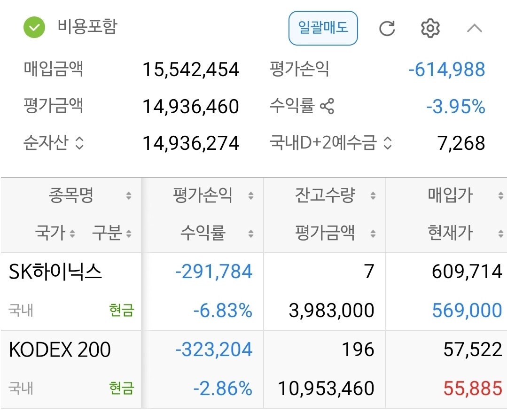Select SK하이닉스 quantity 7
The image size is (507, 420).
[x=369, y=271]
